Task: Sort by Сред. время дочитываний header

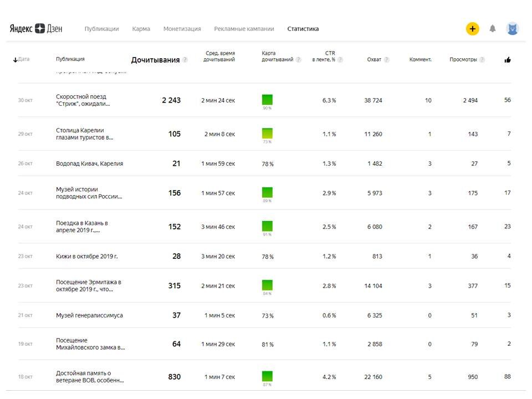Action: (219, 57)
